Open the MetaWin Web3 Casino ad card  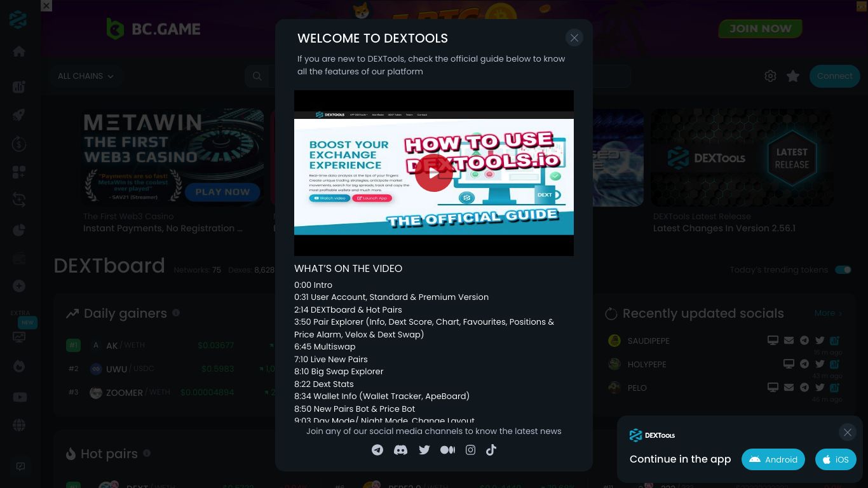pyautogui.click(x=173, y=172)
